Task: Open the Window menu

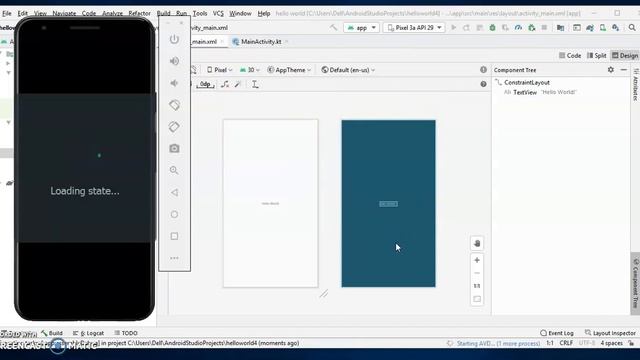Action: 240,13
